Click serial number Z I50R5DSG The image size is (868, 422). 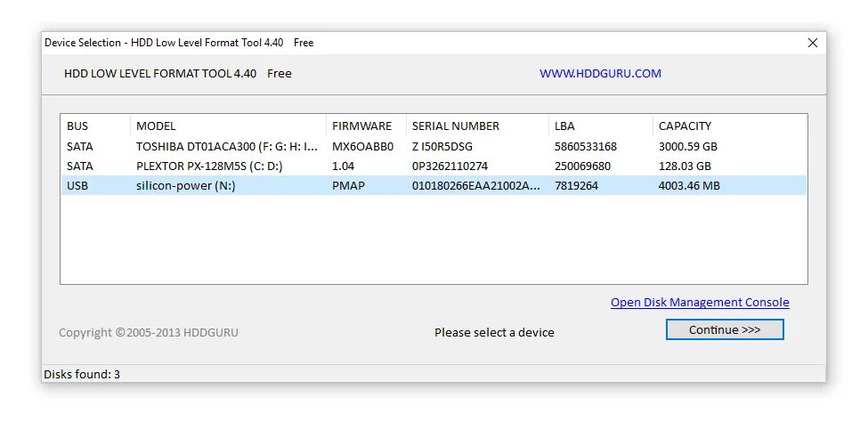click(x=442, y=147)
